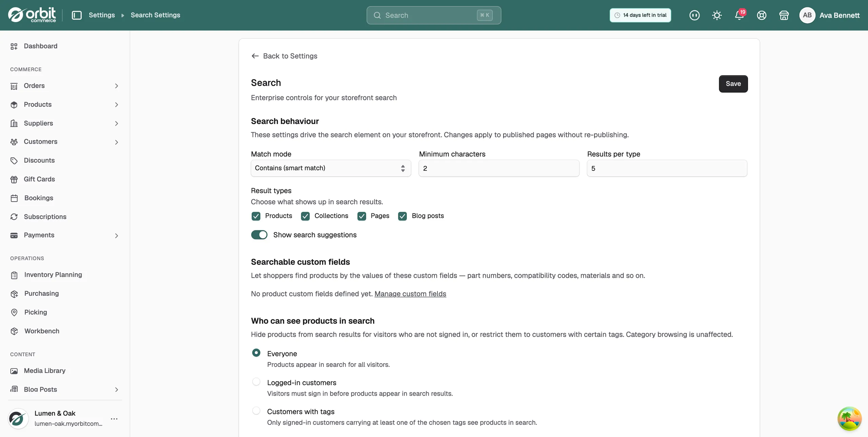Image resolution: width=868 pixels, height=437 pixels.
Task: Click the Orbit Commerce logo
Action: coord(32,15)
